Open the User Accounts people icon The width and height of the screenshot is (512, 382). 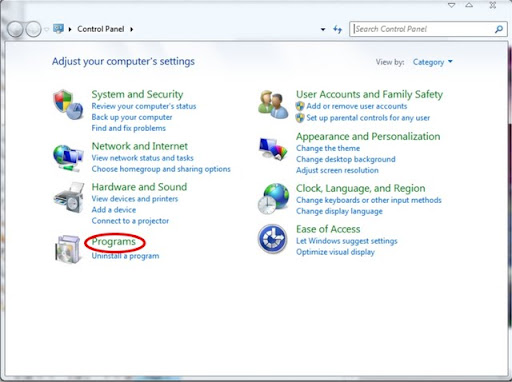[273, 105]
